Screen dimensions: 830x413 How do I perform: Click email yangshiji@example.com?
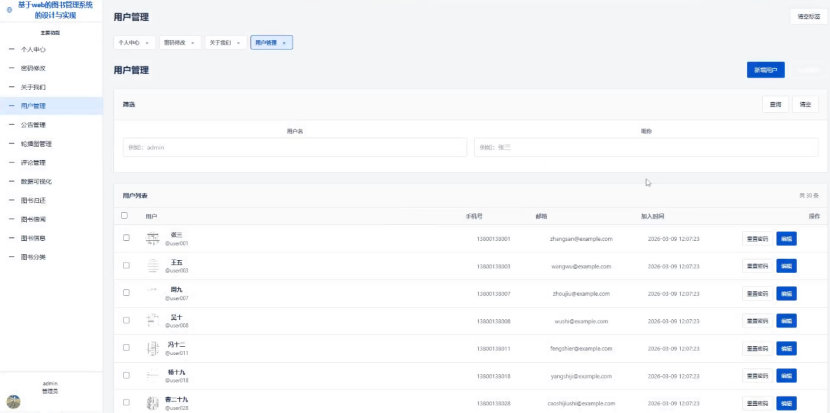click(x=581, y=376)
